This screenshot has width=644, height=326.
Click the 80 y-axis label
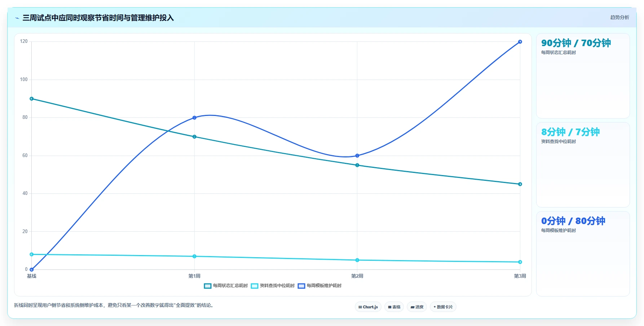coord(25,117)
